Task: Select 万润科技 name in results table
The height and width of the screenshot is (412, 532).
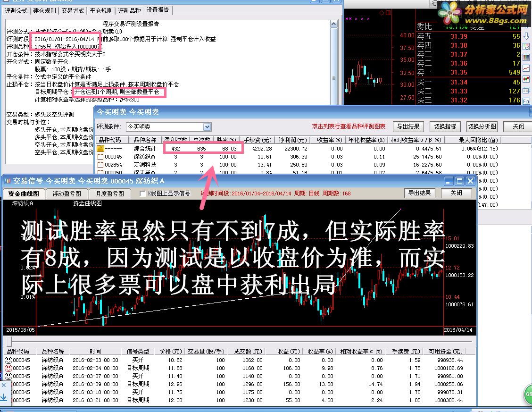Action: [x=145, y=165]
